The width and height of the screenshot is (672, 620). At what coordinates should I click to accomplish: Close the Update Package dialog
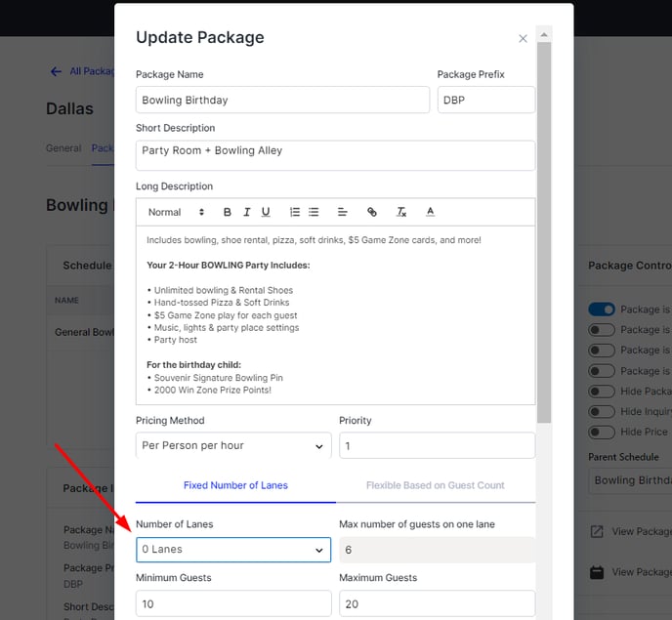pyautogui.click(x=523, y=38)
